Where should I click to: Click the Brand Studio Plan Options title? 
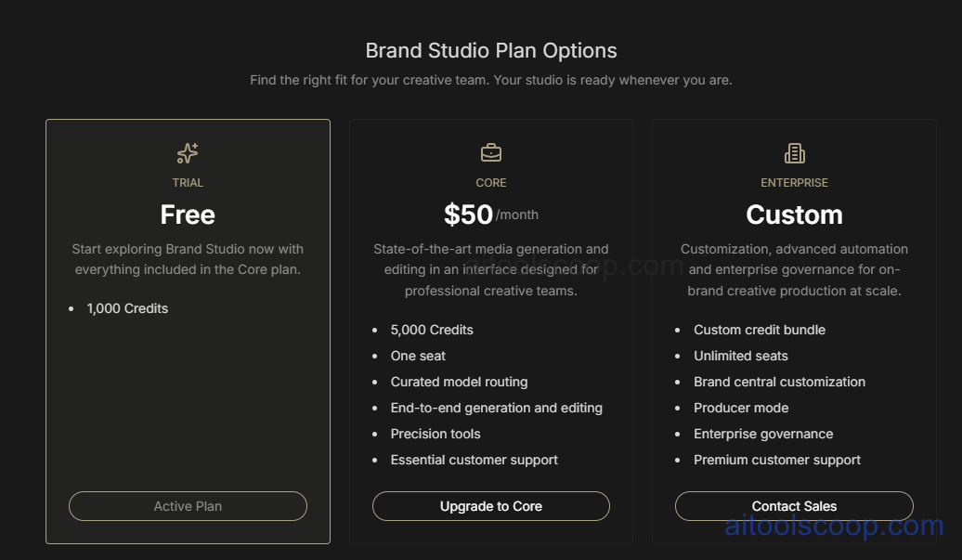(491, 50)
